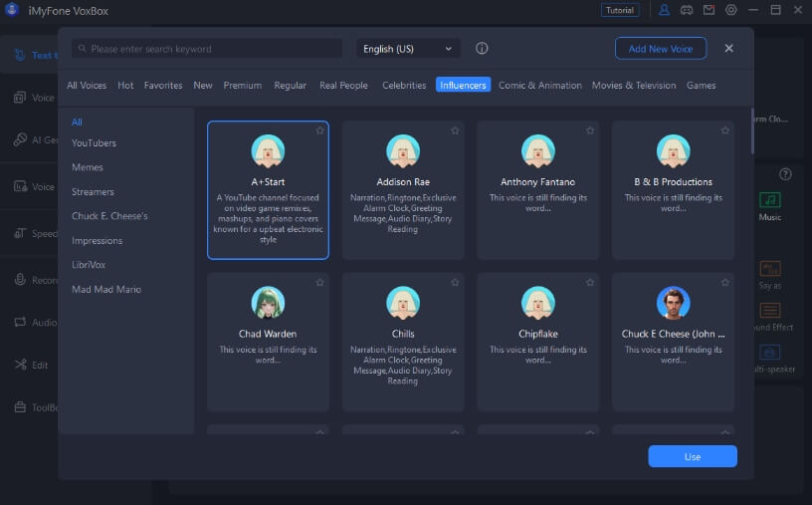Switch to the New tab
812x505 pixels.
pyautogui.click(x=202, y=85)
